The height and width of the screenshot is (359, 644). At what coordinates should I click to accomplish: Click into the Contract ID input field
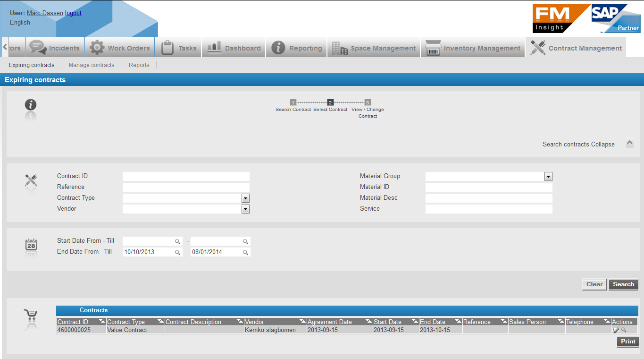pyautogui.click(x=186, y=177)
